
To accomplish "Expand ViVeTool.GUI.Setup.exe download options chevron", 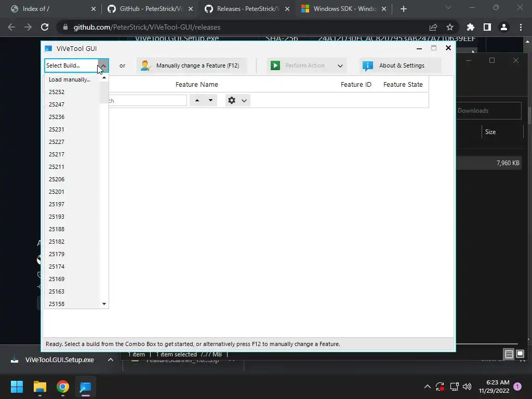I will [111, 360].
